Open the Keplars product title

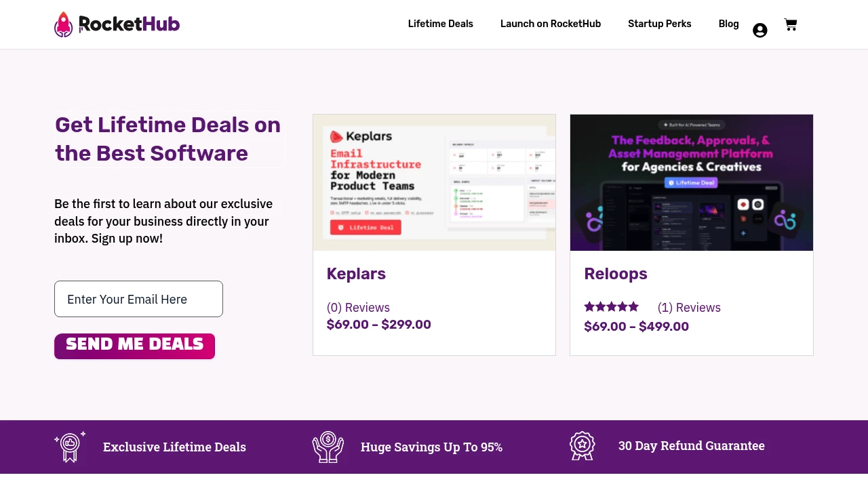pos(356,274)
